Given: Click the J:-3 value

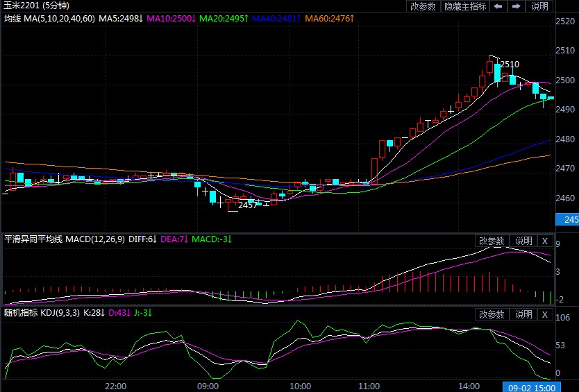Looking at the screenshot, I should (143, 313).
